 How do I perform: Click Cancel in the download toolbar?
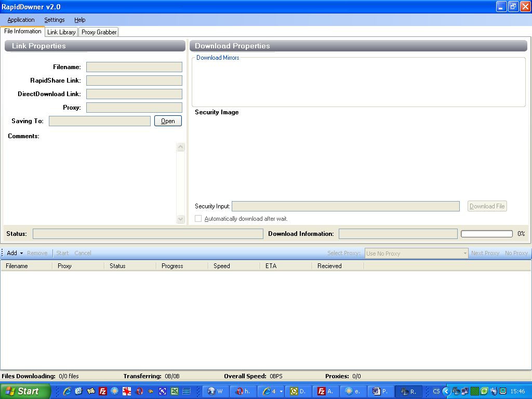83,253
